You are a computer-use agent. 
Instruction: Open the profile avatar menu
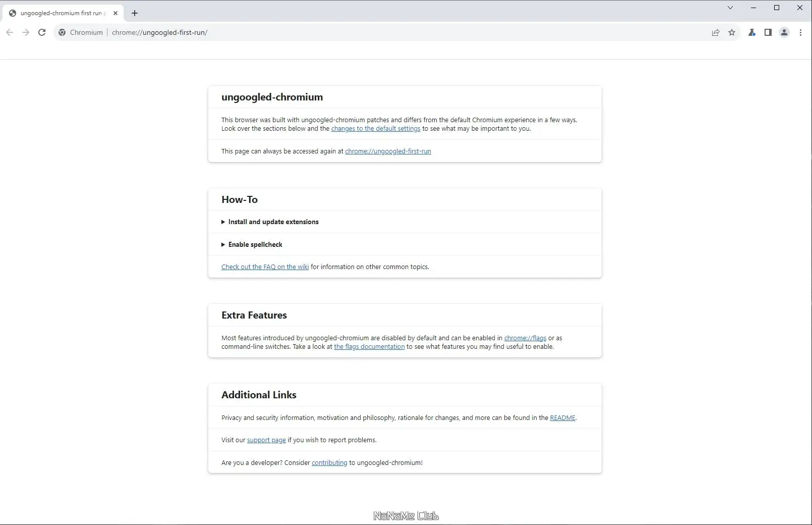click(784, 32)
